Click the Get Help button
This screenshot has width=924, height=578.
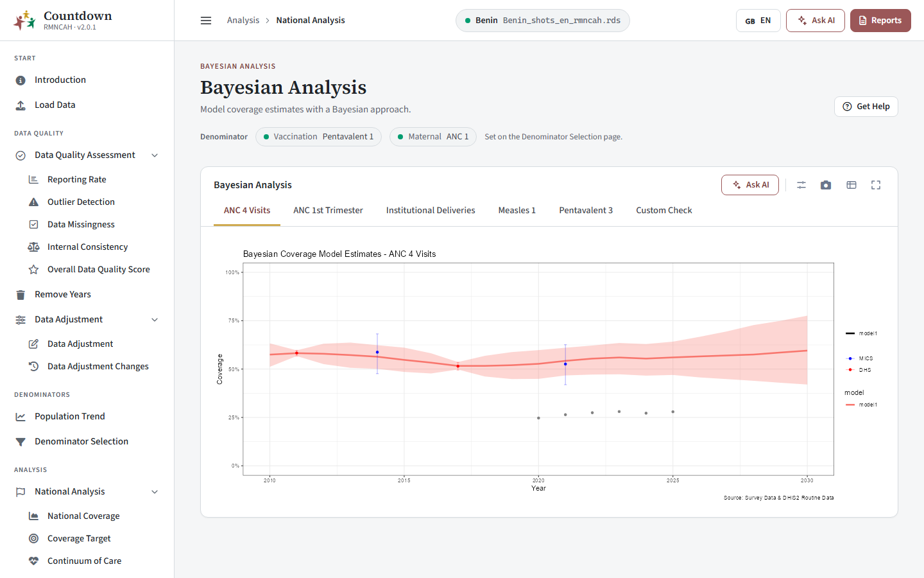(866, 107)
